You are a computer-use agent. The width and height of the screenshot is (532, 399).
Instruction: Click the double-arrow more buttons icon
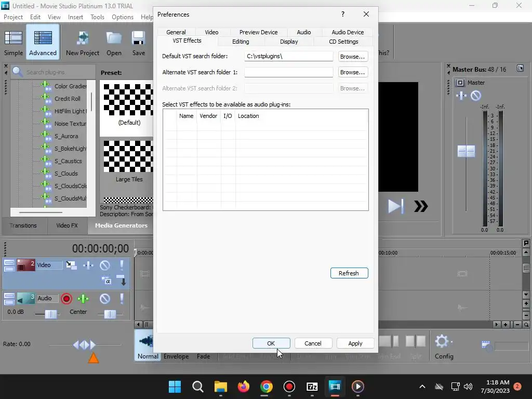421,206
